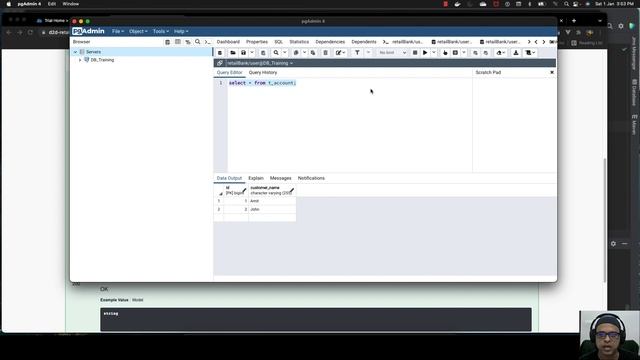Click the Delete rows trash icon
Screen dimensions: 640x360
(x=325, y=53)
